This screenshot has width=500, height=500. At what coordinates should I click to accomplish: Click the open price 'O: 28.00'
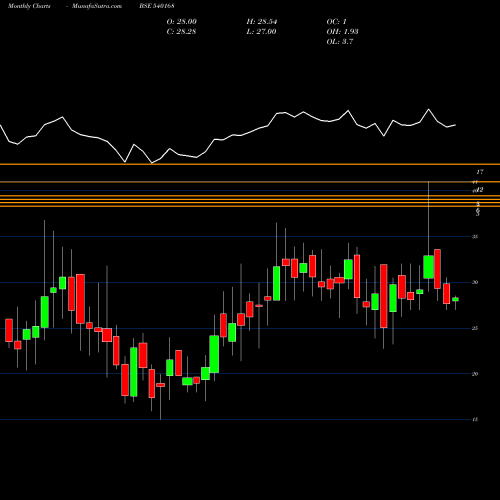pos(182,22)
